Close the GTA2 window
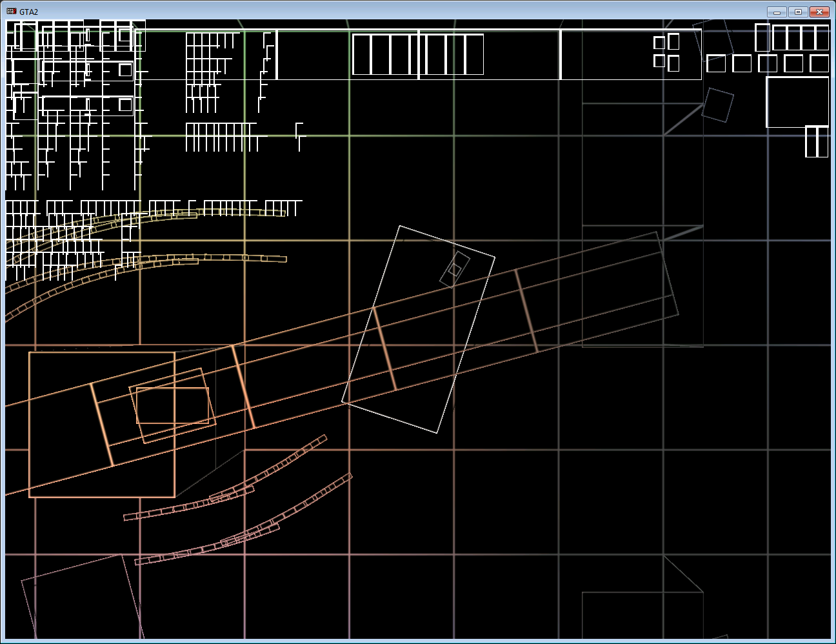Screen dimensions: 836x644 click(x=819, y=12)
